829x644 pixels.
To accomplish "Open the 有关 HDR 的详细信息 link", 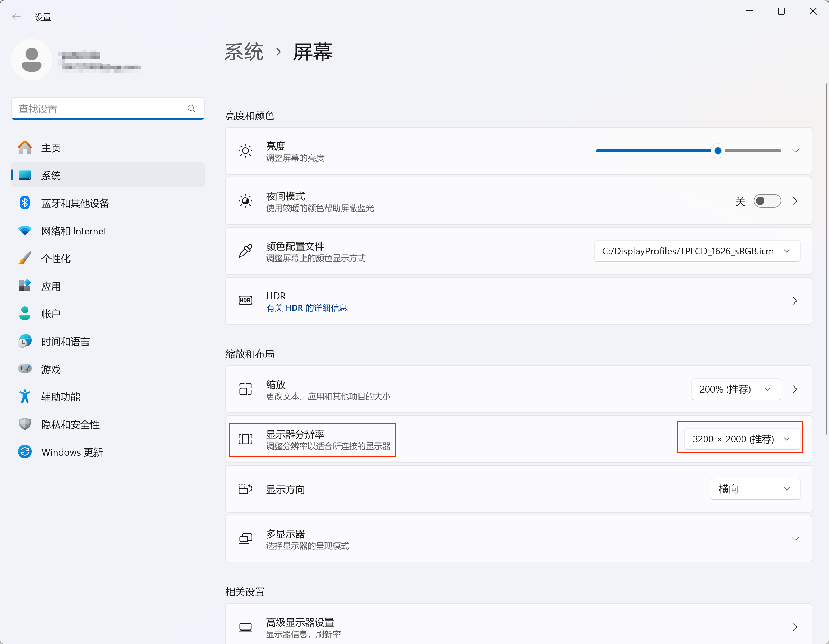I will [307, 308].
